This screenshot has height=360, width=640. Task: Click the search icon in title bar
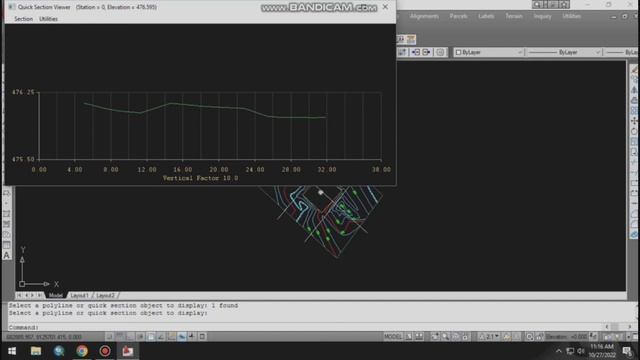537,4
